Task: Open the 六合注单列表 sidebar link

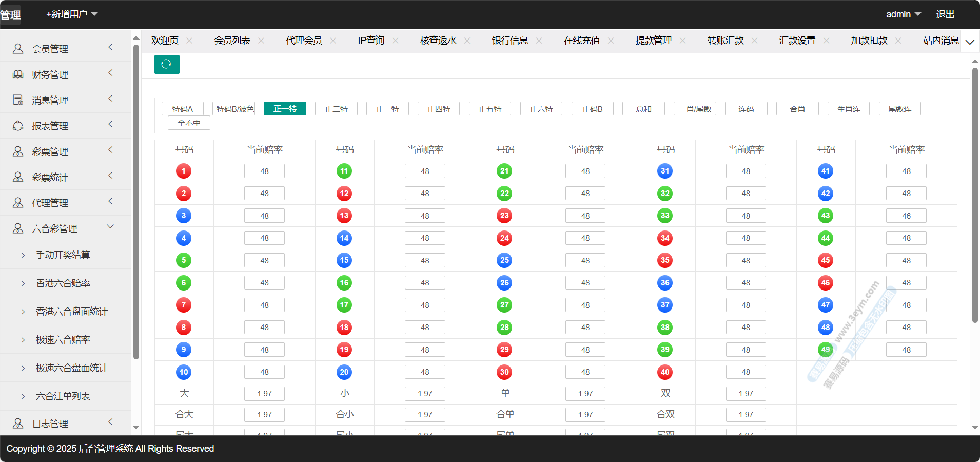Action: point(63,396)
